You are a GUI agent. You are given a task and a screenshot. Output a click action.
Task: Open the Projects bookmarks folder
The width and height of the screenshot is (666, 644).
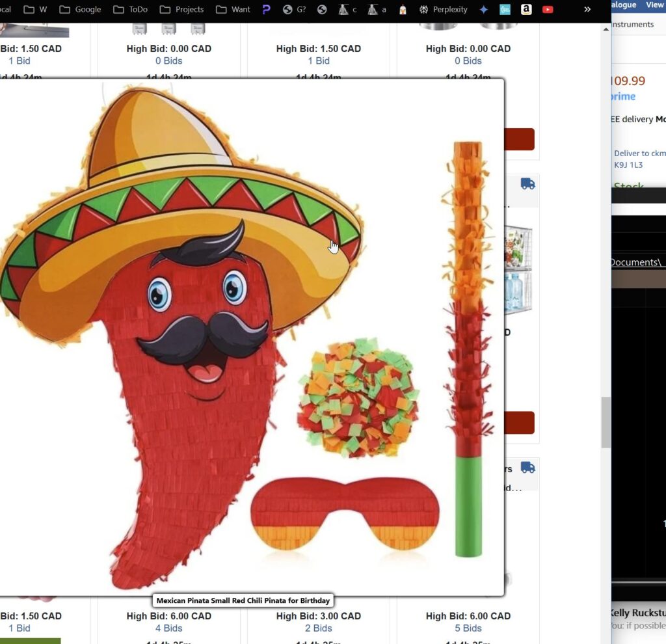tap(181, 10)
